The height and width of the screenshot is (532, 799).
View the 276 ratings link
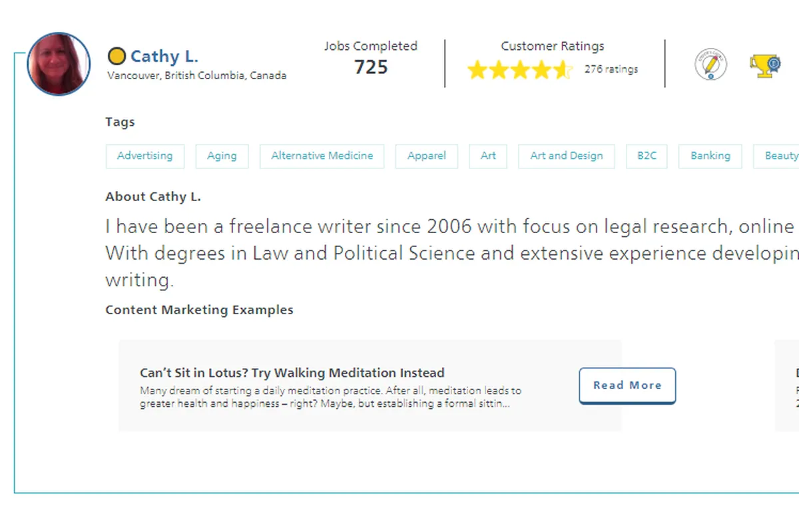[611, 69]
